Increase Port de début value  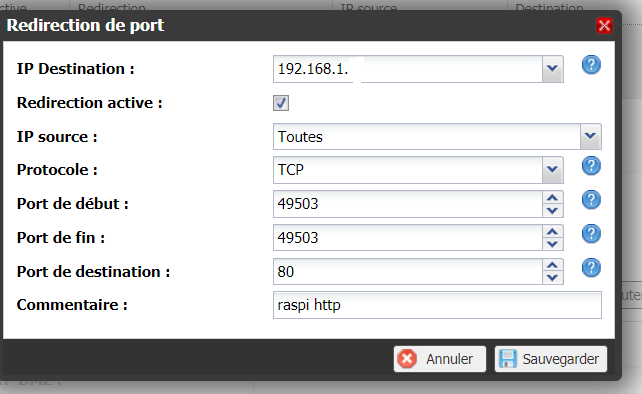click(x=553, y=198)
